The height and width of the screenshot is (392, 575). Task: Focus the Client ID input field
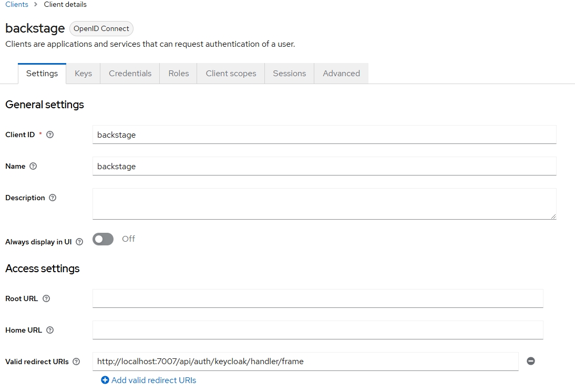(x=324, y=135)
